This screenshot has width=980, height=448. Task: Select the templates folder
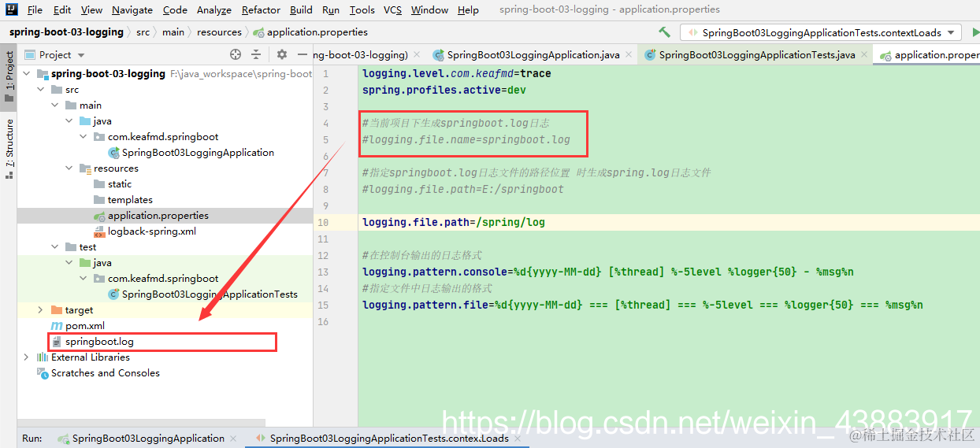(x=130, y=200)
